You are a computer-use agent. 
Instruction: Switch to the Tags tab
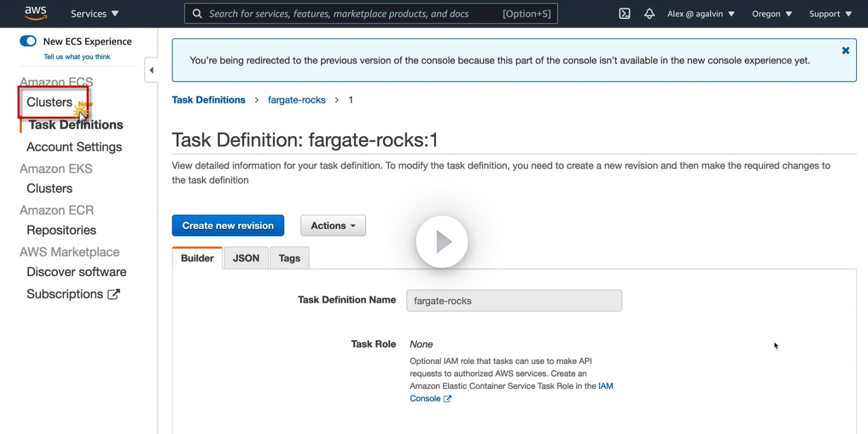coord(290,258)
